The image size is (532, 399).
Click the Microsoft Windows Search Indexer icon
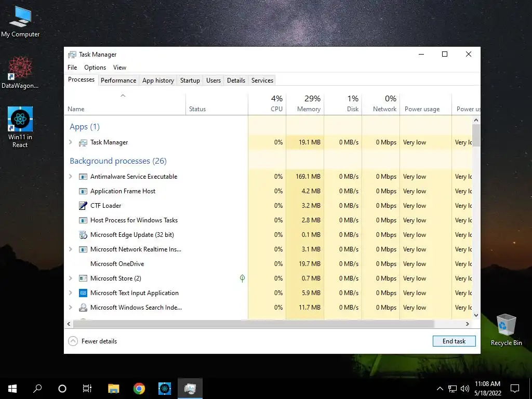pos(83,308)
